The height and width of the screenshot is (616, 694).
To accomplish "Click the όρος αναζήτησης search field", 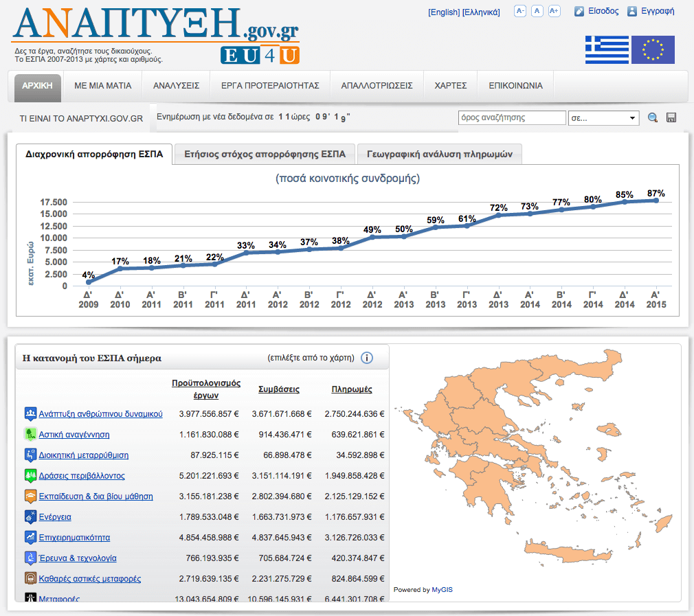I will [512, 118].
